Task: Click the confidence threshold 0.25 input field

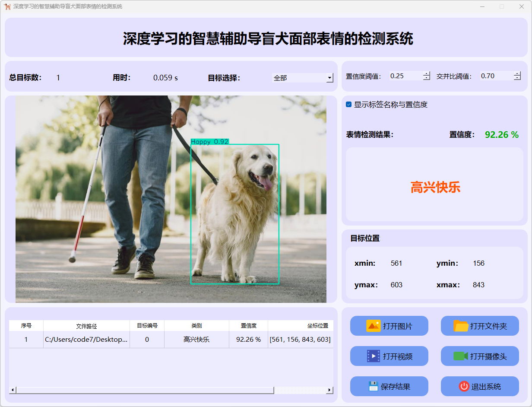Action: click(x=405, y=76)
